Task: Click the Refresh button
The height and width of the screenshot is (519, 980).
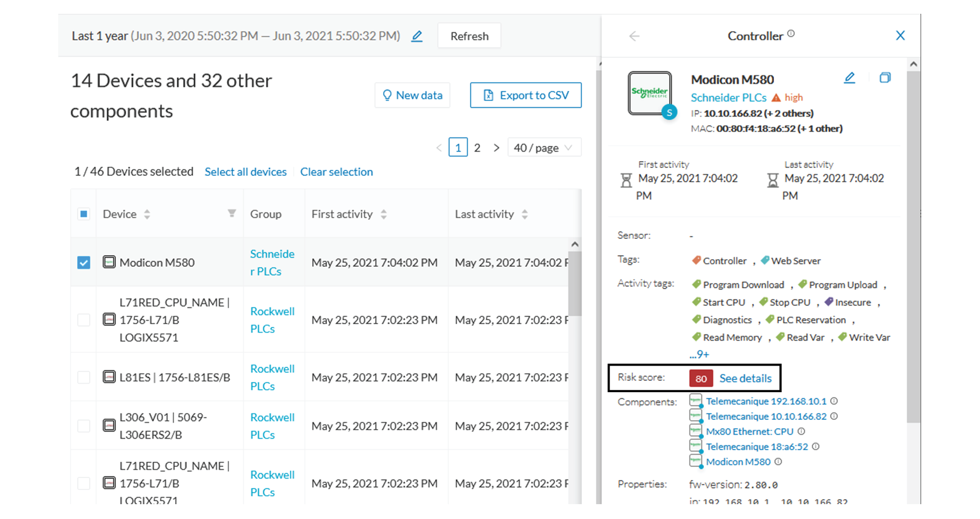Action: [469, 36]
